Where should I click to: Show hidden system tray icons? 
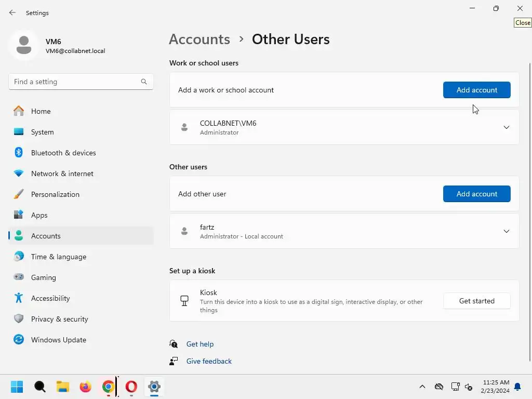pyautogui.click(x=422, y=387)
